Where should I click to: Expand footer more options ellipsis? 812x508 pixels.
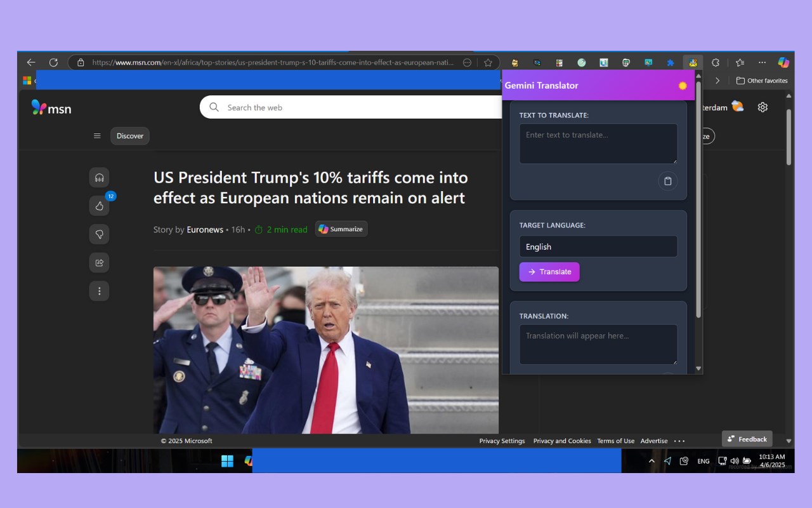tap(679, 441)
